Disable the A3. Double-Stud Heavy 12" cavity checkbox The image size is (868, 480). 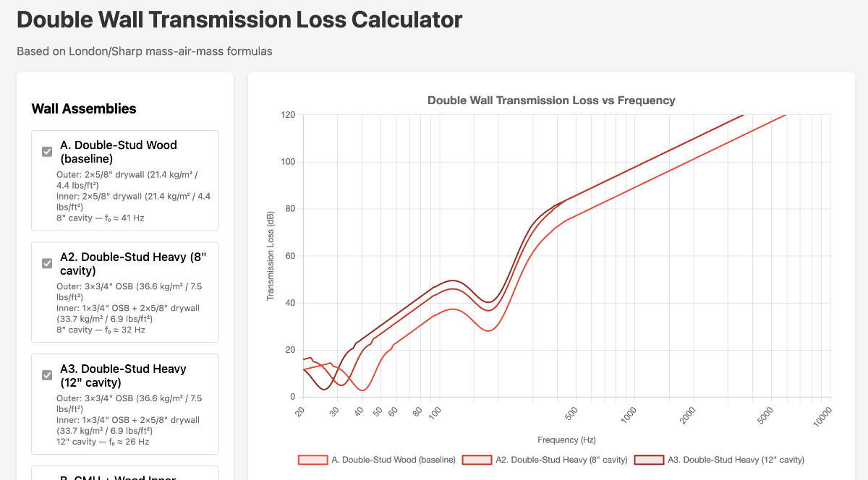[47, 375]
